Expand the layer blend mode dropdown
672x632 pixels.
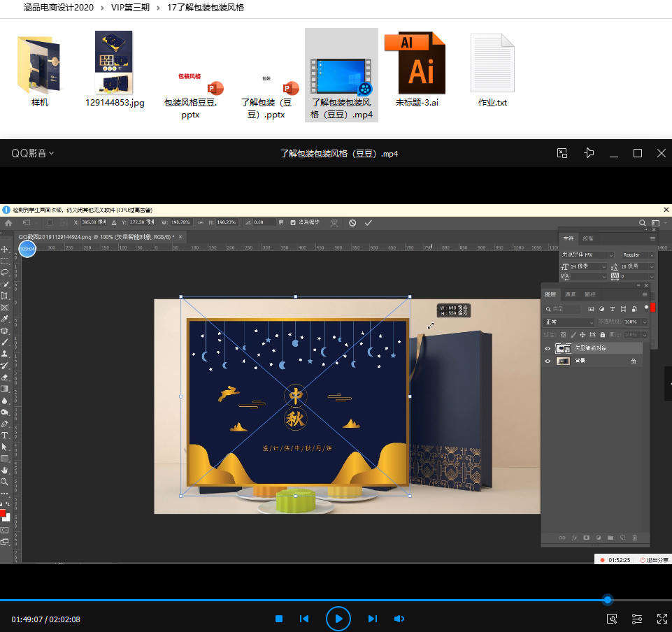pyautogui.click(x=569, y=322)
